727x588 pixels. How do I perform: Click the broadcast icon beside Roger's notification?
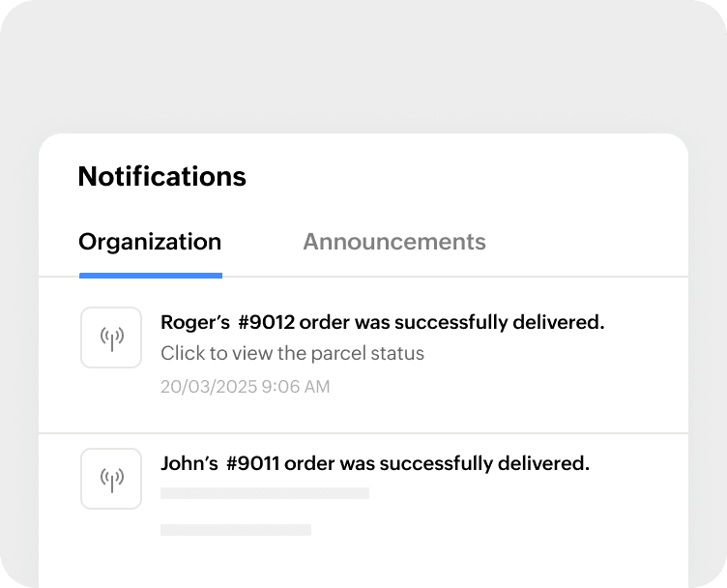pos(112,338)
